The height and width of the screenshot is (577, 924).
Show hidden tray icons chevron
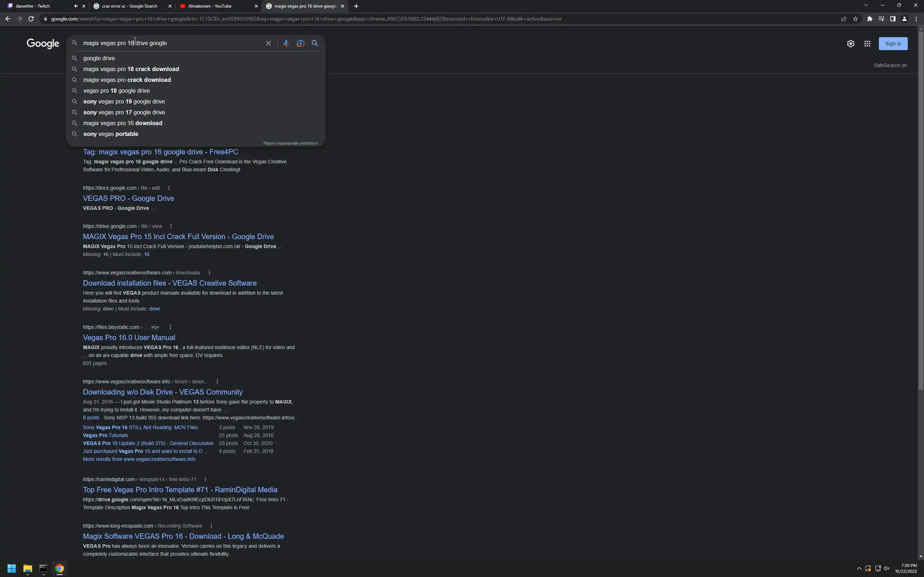[859, 568]
